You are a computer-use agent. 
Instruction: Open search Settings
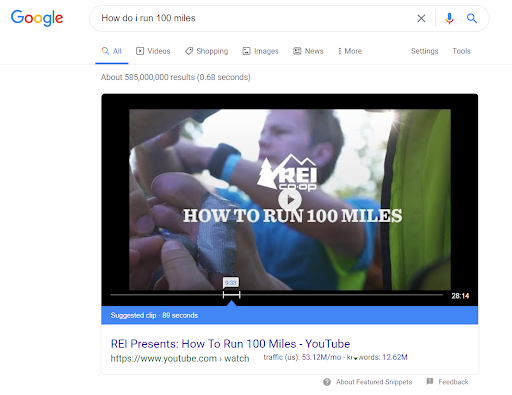[424, 51]
